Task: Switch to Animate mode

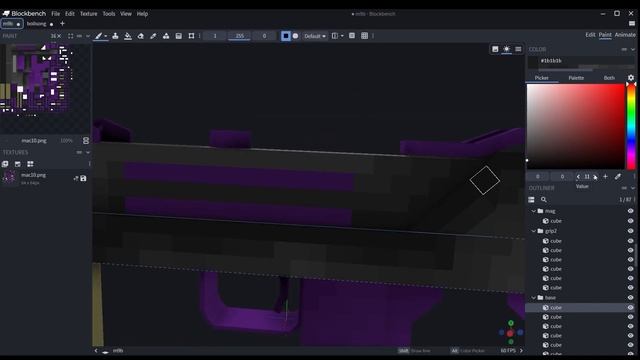Action: tap(625, 35)
